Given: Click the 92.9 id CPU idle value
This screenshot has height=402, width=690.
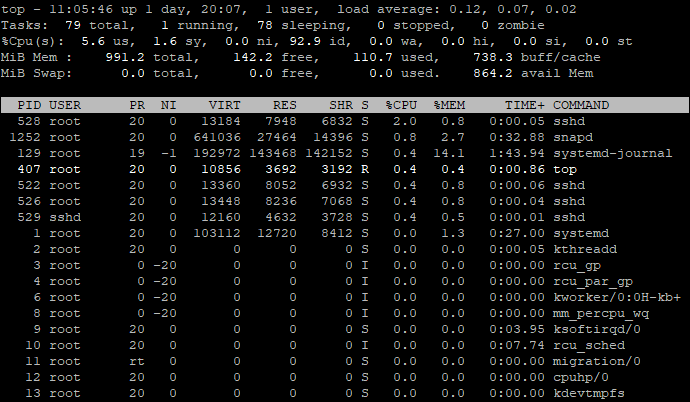Looking at the screenshot, I should coord(305,41).
